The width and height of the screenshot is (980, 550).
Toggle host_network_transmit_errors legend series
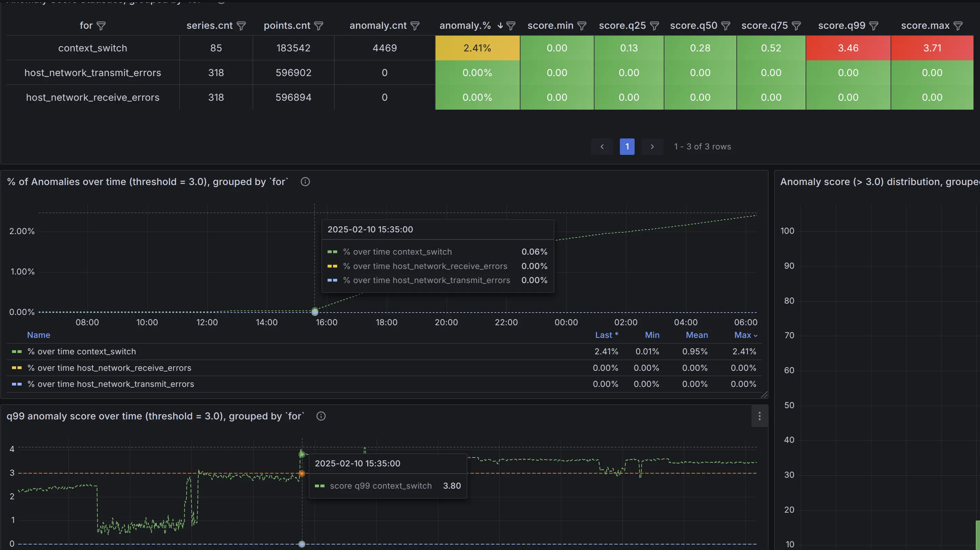[110, 384]
